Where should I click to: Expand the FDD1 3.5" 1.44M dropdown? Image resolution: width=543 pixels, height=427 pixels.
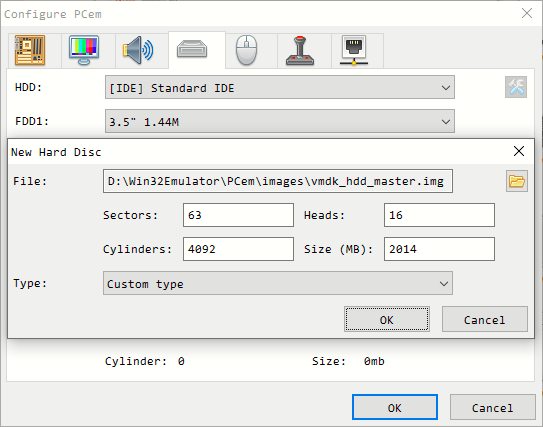pyautogui.click(x=280, y=121)
